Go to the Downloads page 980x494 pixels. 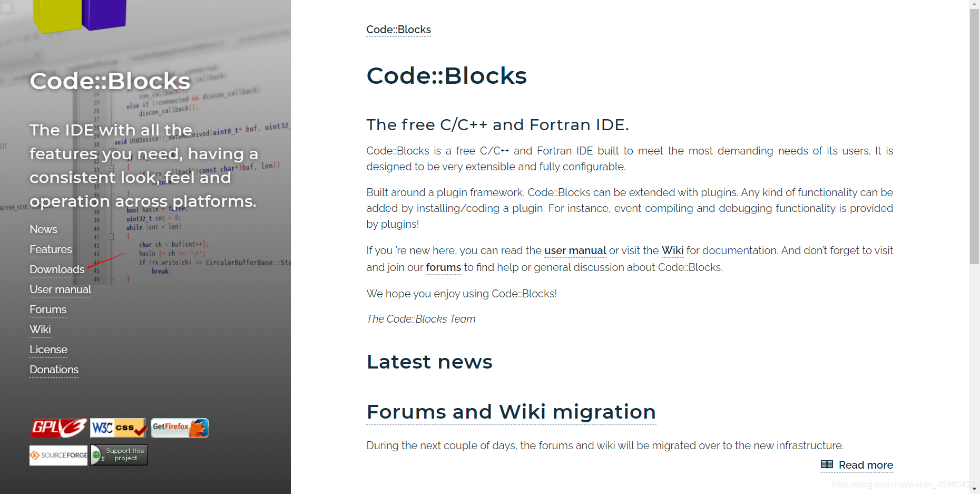57,269
